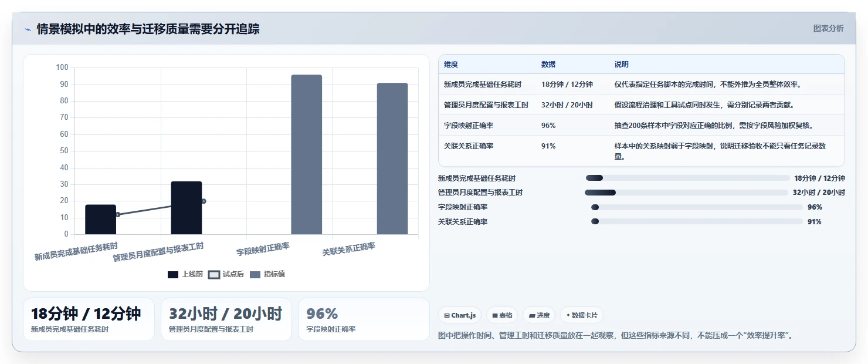The width and height of the screenshot is (868, 364).
Task: Click the dark bar for 管理员月度配置与报表工时
Action: point(187,208)
